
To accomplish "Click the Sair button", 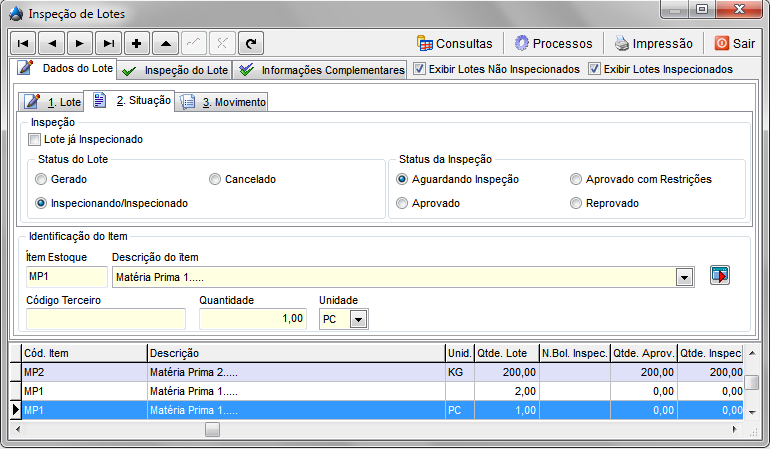I will (x=734, y=43).
